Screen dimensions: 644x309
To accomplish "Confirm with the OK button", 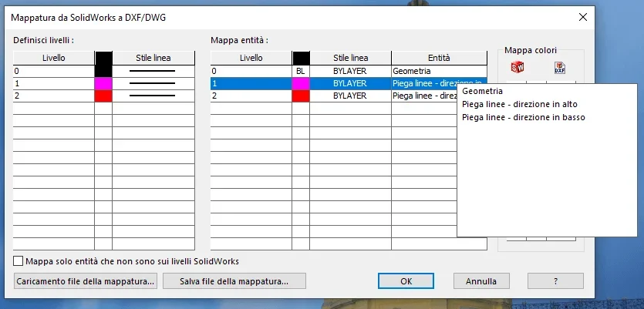I will pos(406,281).
